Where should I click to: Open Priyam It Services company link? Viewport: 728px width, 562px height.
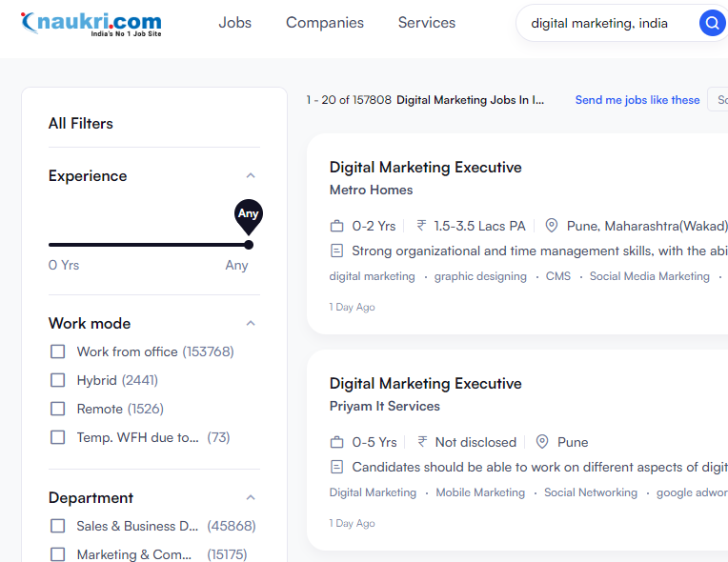384,406
